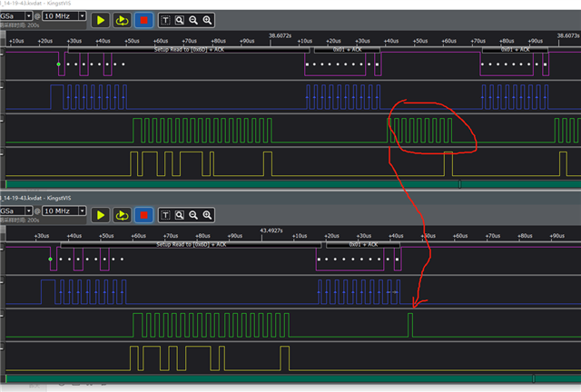Zoom out waveform in bottom window
Image resolution: width=581 pixels, height=392 pixels.
coord(193,215)
